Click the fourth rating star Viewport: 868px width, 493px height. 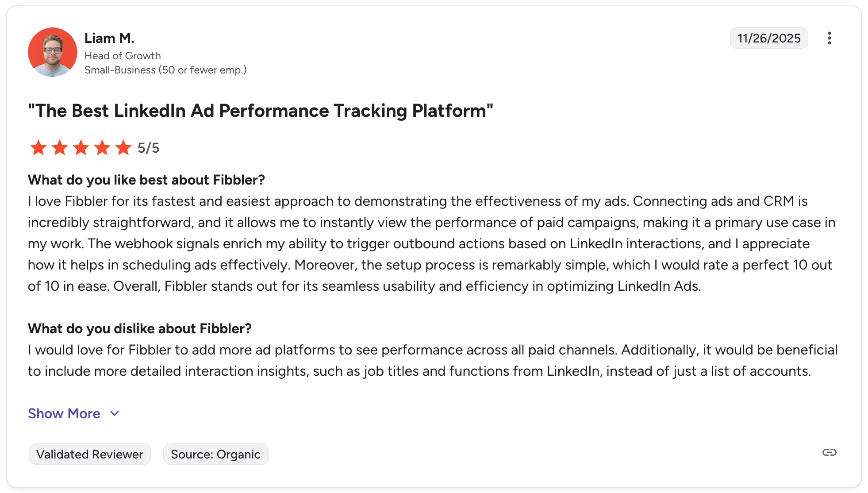pyautogui.click(x=102, y=148)
